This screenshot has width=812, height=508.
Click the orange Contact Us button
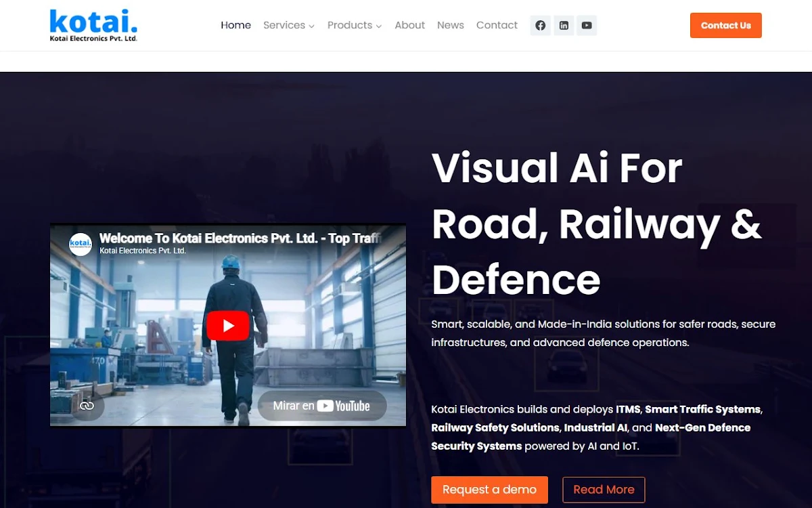726,26
